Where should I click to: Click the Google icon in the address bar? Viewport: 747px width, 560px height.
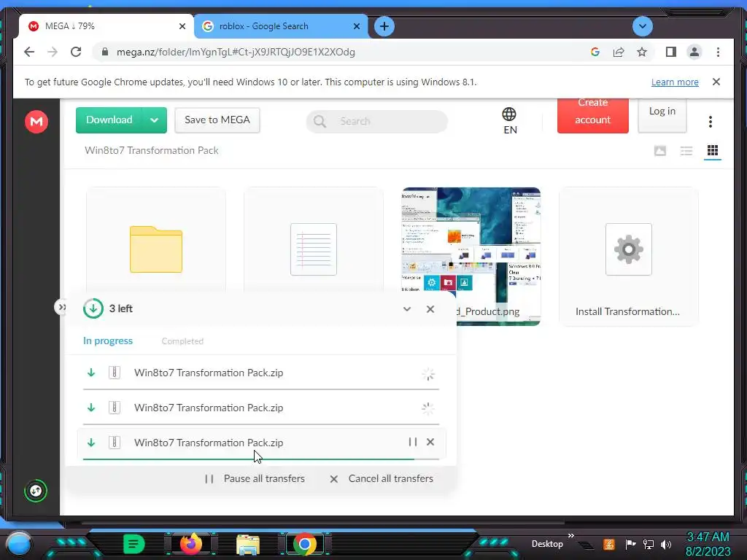595,52
